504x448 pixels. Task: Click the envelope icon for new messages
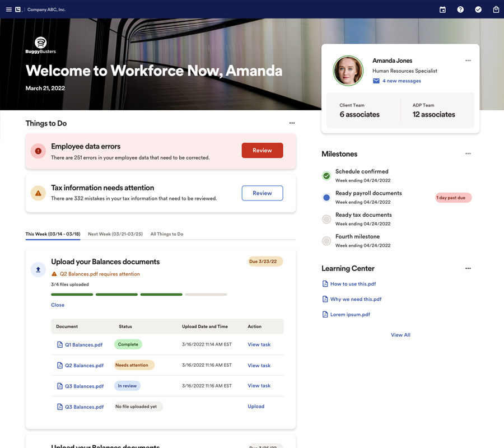pos(376,81)
